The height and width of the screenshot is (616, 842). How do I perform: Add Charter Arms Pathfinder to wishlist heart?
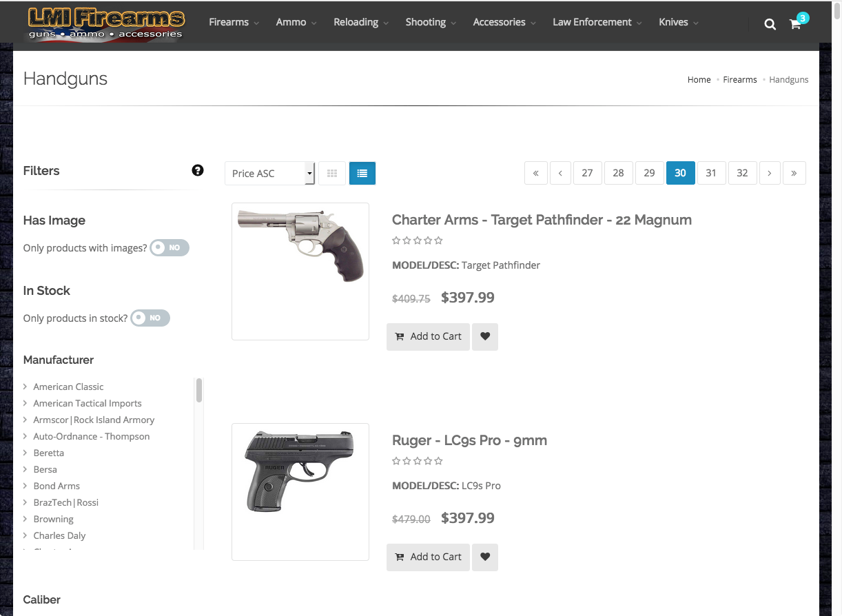tap(485, 337)
